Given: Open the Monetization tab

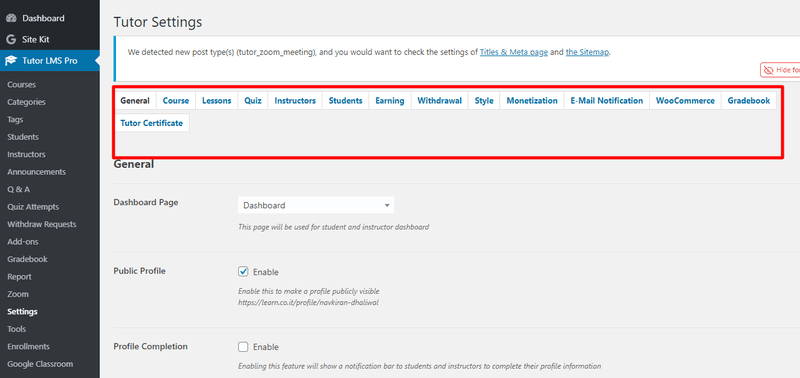Looking at the screenshot, I should click(532, 100).
